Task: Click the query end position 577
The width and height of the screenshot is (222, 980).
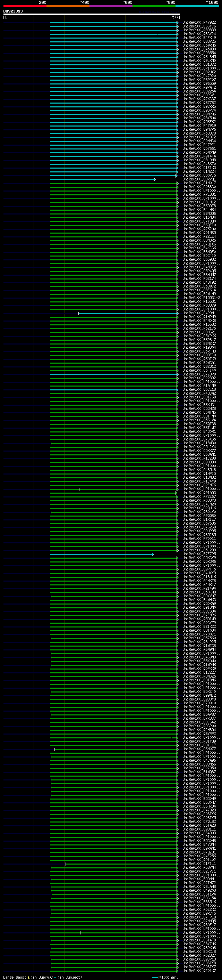Action: (175, 17)
